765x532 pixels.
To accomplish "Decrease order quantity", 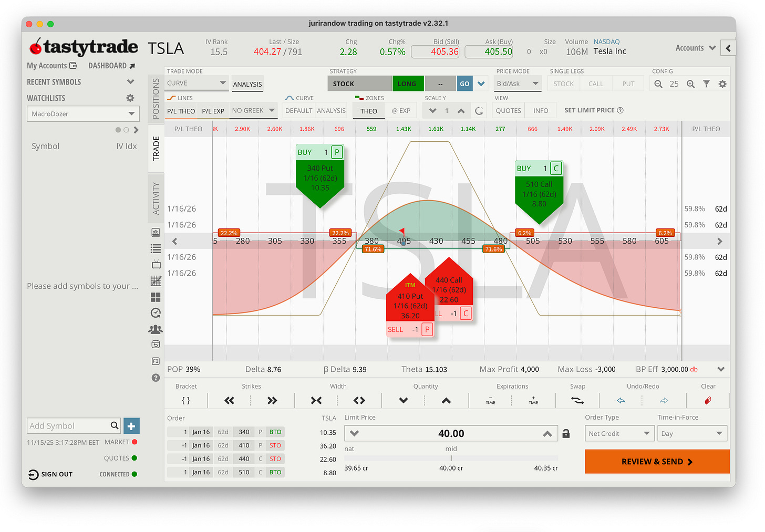I will [x=404, y=400].
